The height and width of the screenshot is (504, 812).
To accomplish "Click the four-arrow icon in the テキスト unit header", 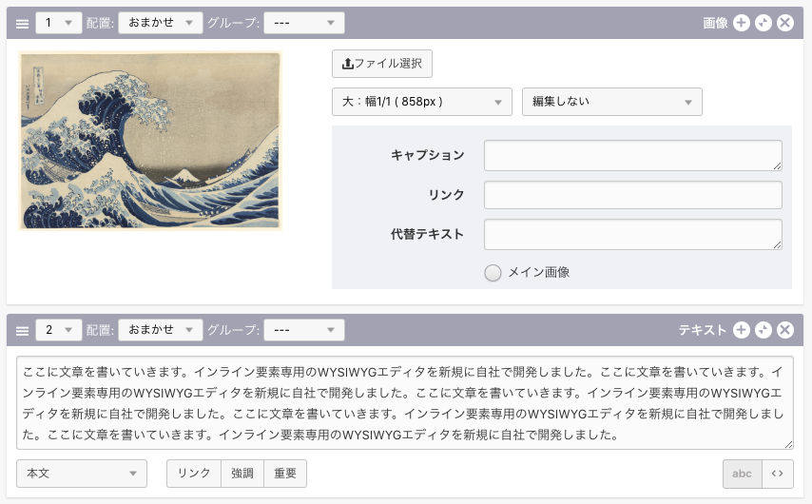I will 764,330.
